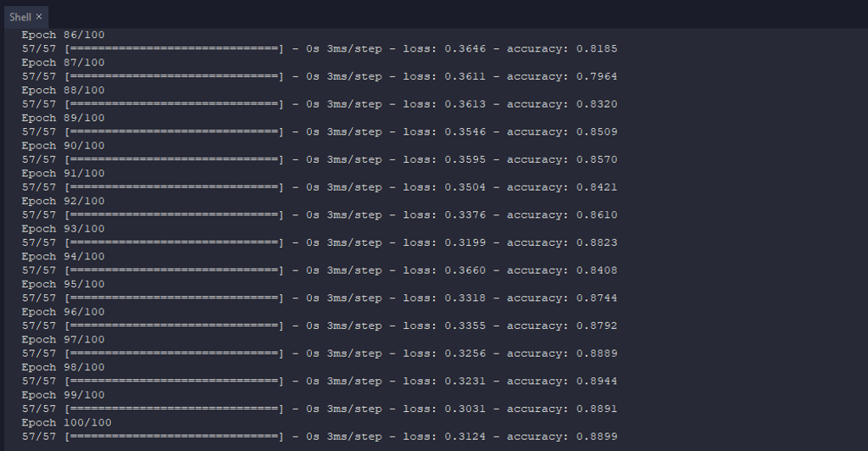Screen dimensions: 868x451
Task: Click the accuracy value 0.8509
Action: click(597, 131)
